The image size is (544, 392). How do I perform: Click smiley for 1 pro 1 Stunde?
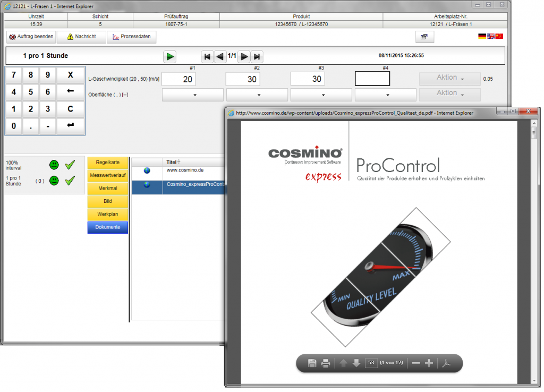[54, 181]
